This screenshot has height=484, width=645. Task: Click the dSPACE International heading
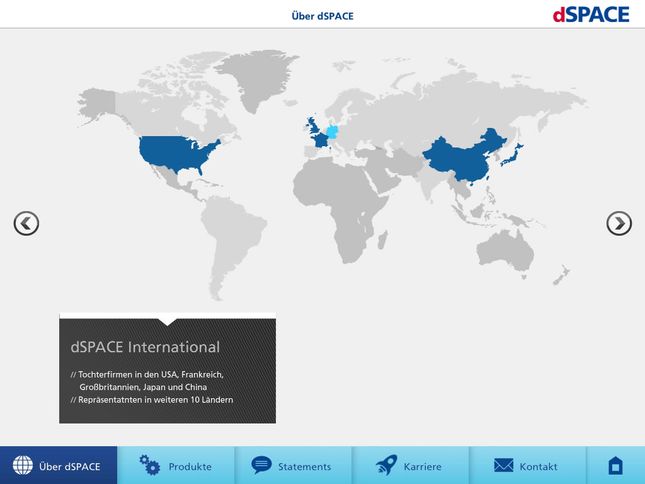point(145,347)
